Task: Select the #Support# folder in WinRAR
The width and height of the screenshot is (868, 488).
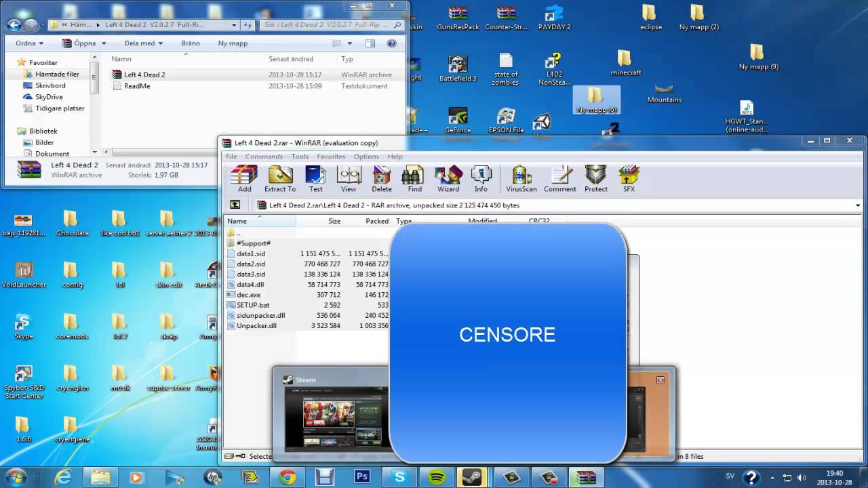Action: point(253,243)
